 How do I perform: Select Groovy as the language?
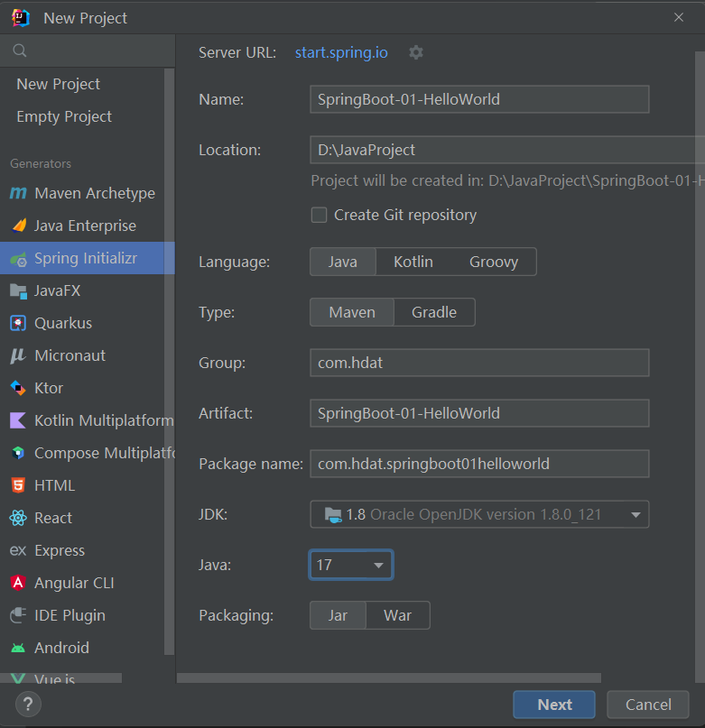pos(494,262)
